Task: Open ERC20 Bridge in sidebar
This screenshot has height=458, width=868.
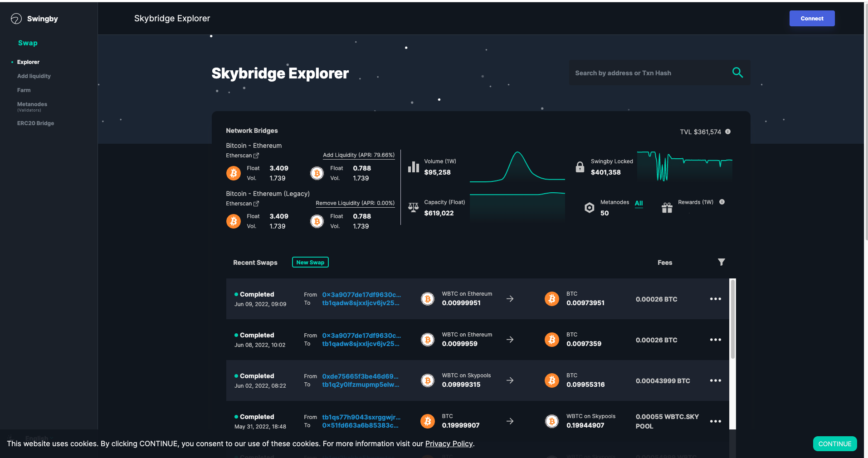Action: pyautogui.click(x=35, y=123)
